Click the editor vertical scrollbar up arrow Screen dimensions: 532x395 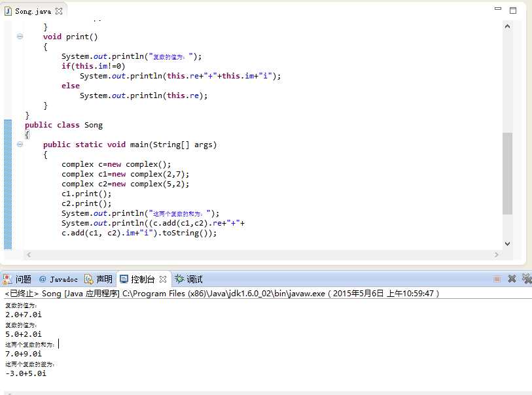coord(507,26)
